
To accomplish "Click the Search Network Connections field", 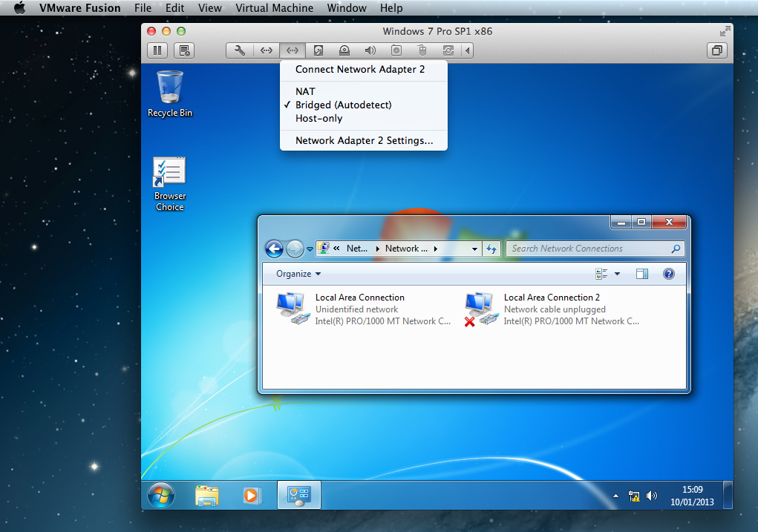I will pos(589,249).
